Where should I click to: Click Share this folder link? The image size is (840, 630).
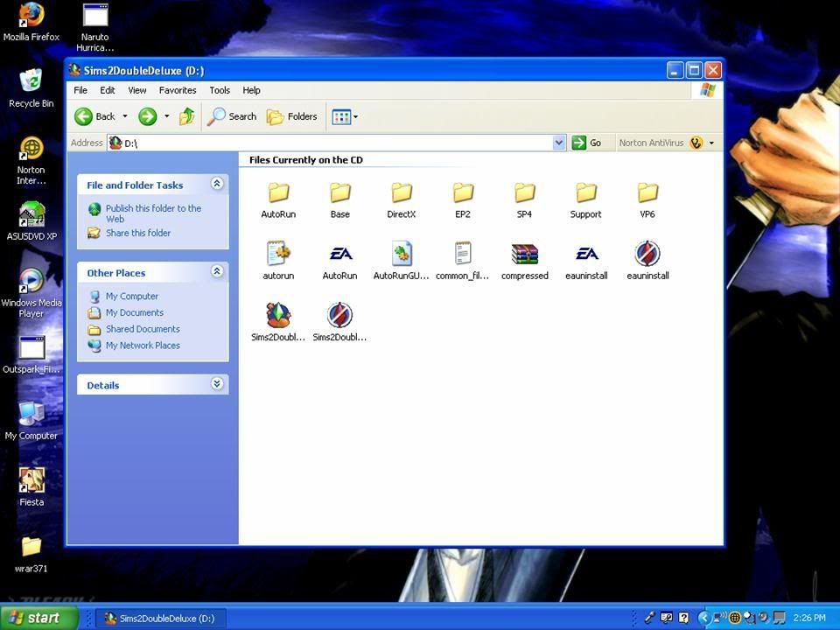(x=138, y=233)
